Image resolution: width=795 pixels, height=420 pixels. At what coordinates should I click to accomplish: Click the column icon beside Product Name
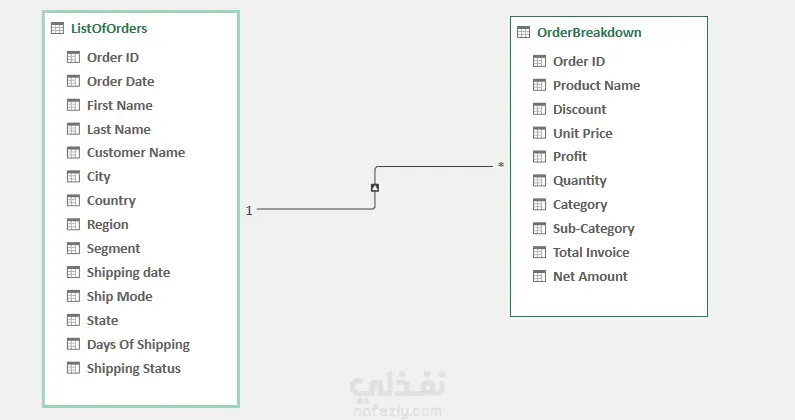pos(539,85)
